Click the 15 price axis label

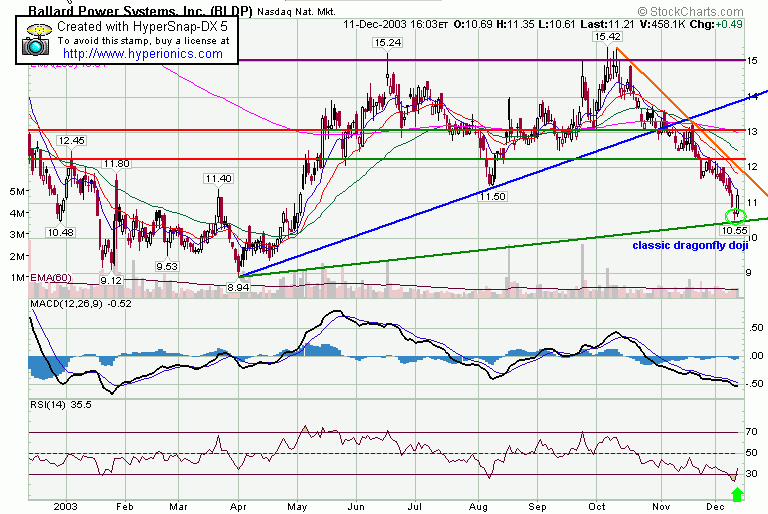click(752, 61)
